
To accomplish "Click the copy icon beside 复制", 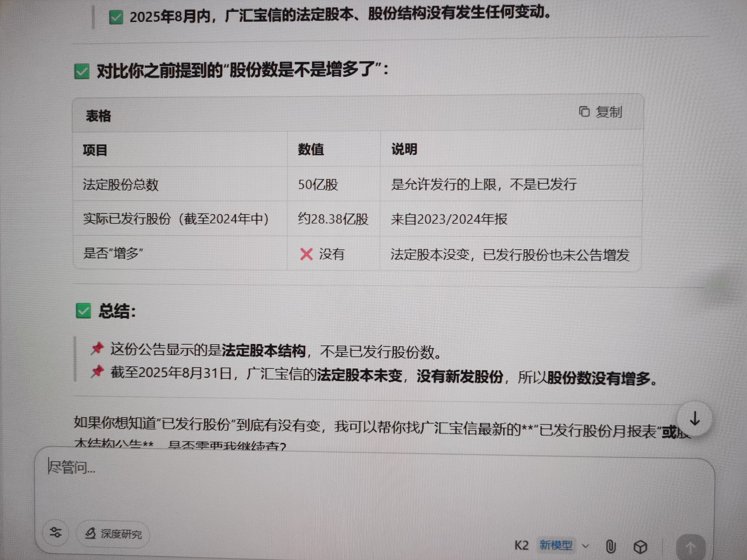I will (584, 111).
